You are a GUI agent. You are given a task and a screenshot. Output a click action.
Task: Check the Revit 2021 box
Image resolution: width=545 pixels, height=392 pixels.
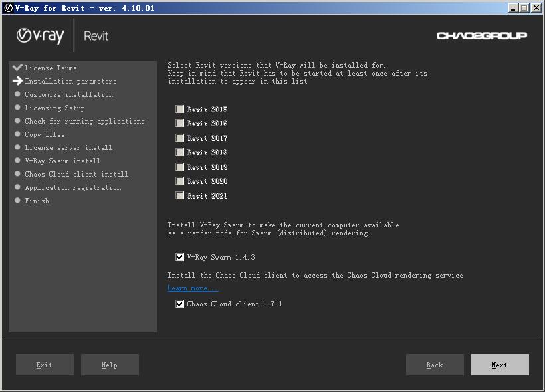[x=179, y=195]
